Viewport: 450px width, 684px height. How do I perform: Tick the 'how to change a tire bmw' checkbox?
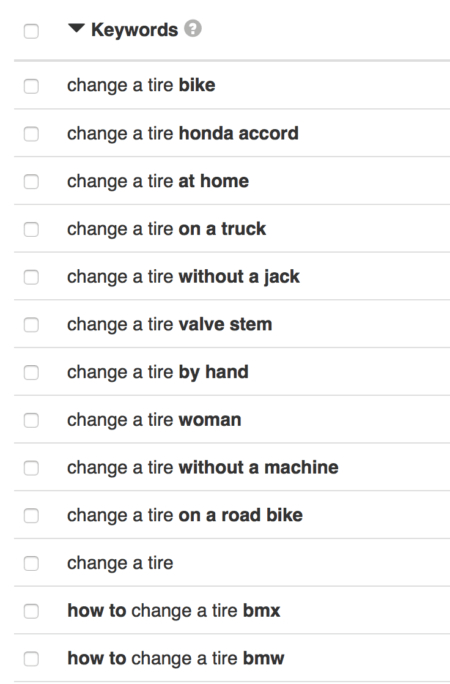(x=31, y=659)
